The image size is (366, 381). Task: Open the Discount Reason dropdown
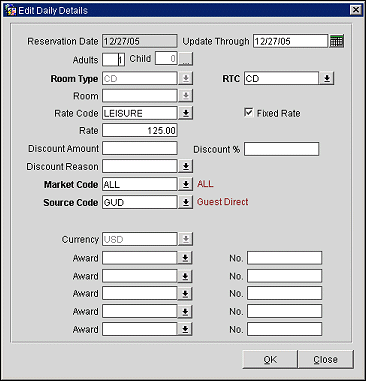(186, 166)
